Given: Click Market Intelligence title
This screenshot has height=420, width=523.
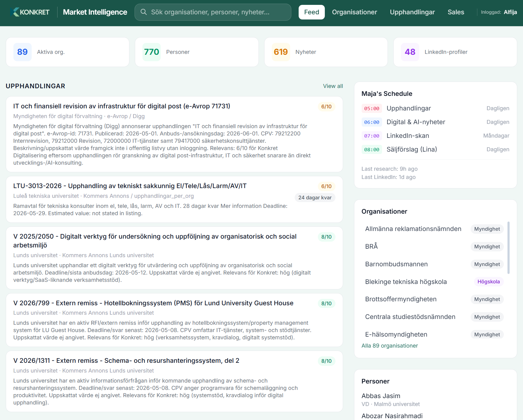Looking at the screenshot, I should pos(95,12).
